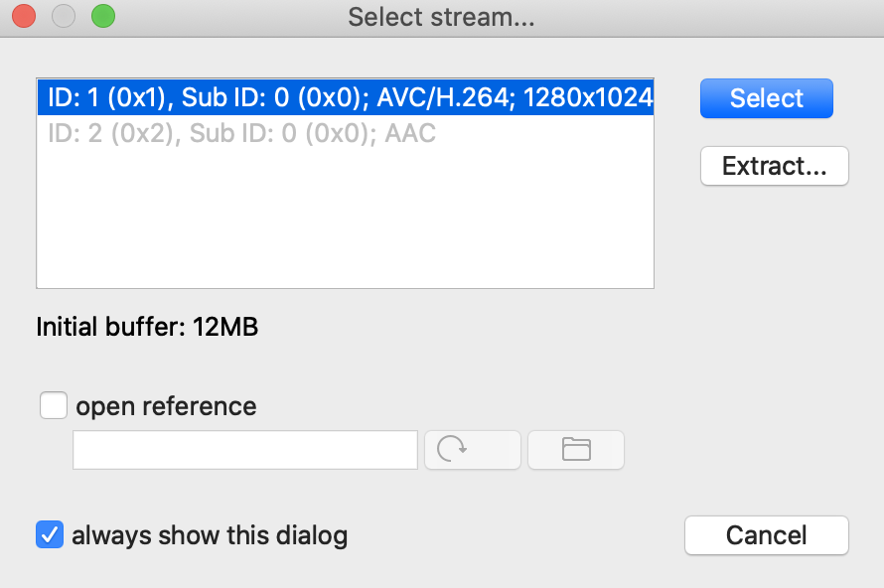Viewport: 884px width, 588px height.
Task: Click the 'Initial buffer: 12MB' text
Action: click(x=147, y=327)
